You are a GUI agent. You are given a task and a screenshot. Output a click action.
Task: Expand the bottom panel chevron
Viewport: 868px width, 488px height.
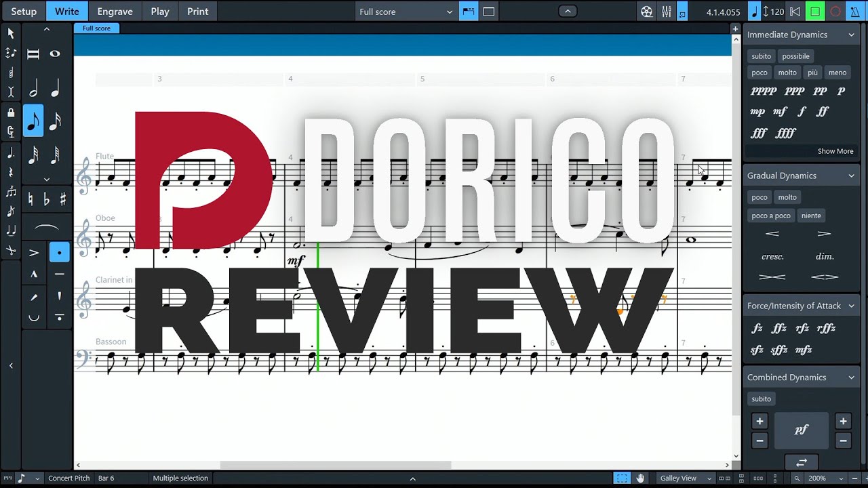coord(412,479)
